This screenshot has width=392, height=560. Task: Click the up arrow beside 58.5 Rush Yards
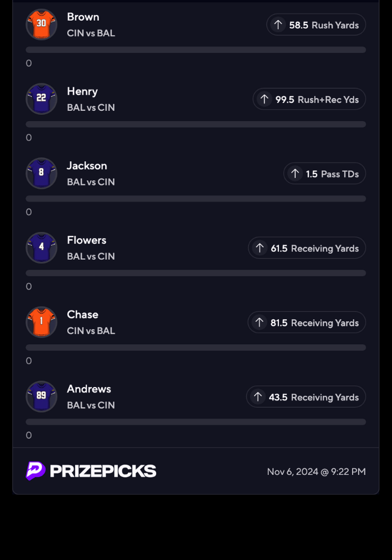tap(278, 25)
